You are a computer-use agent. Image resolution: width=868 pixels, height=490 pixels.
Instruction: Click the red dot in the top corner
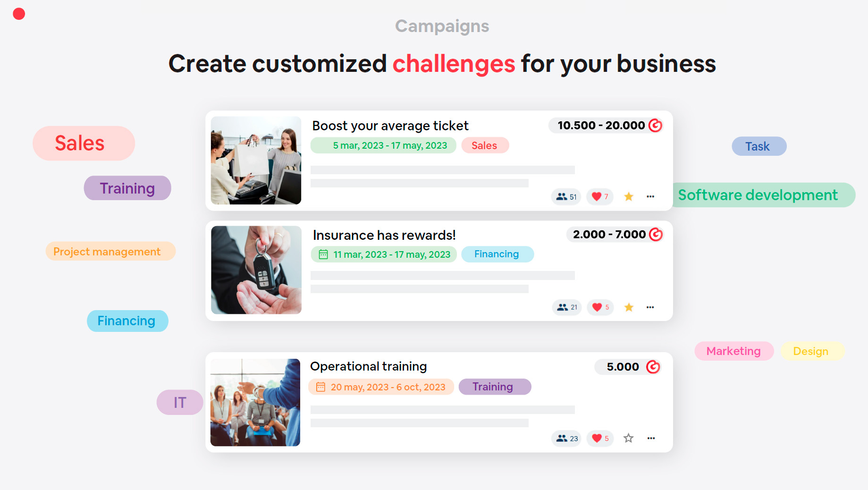[x=19, y=14]
